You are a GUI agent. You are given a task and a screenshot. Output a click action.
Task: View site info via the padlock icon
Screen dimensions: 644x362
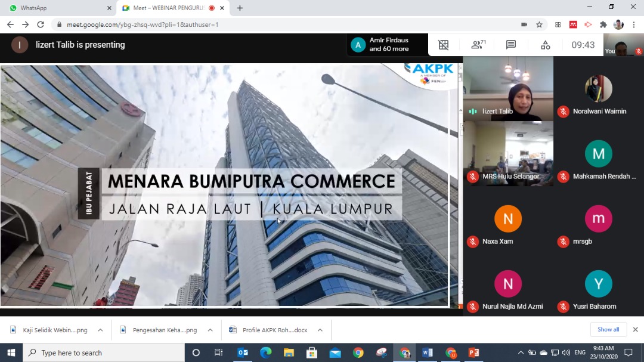(x=59, y=24)
